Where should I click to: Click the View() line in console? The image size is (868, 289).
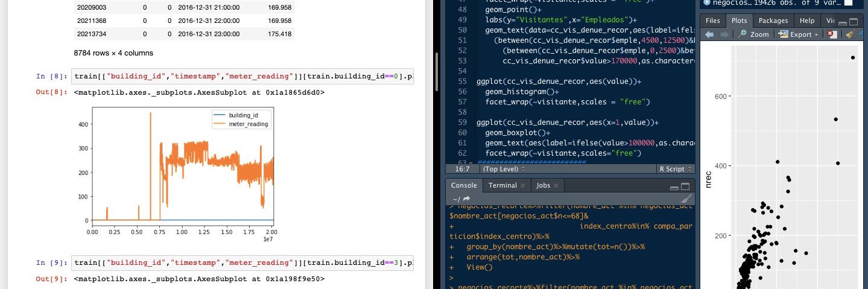pos(480,267)
